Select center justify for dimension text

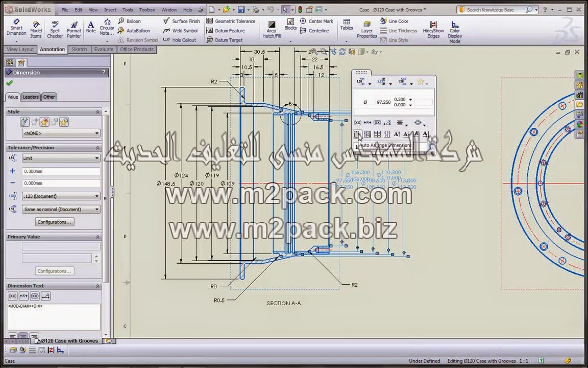(x=23, y=335)
